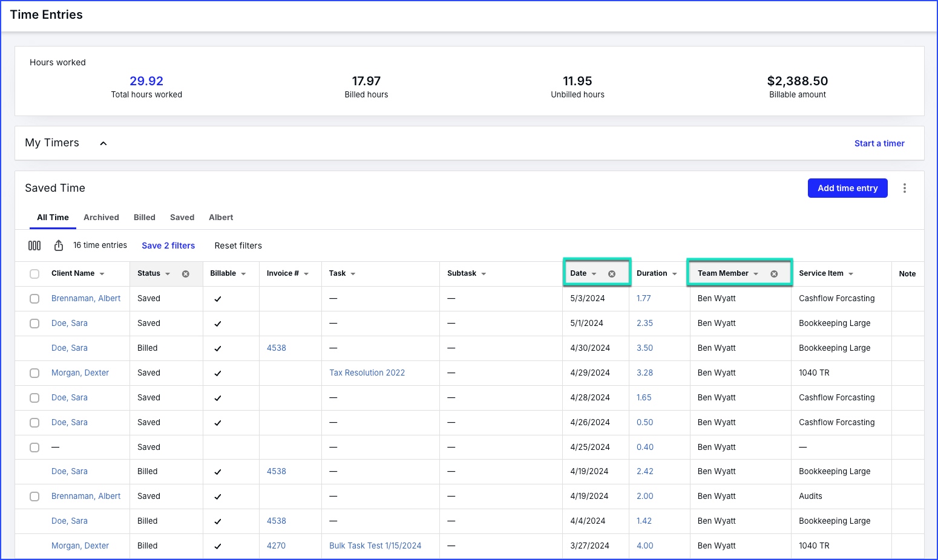Check the Doe, Sara 4/28/2024 row

(x=34, y=398)
